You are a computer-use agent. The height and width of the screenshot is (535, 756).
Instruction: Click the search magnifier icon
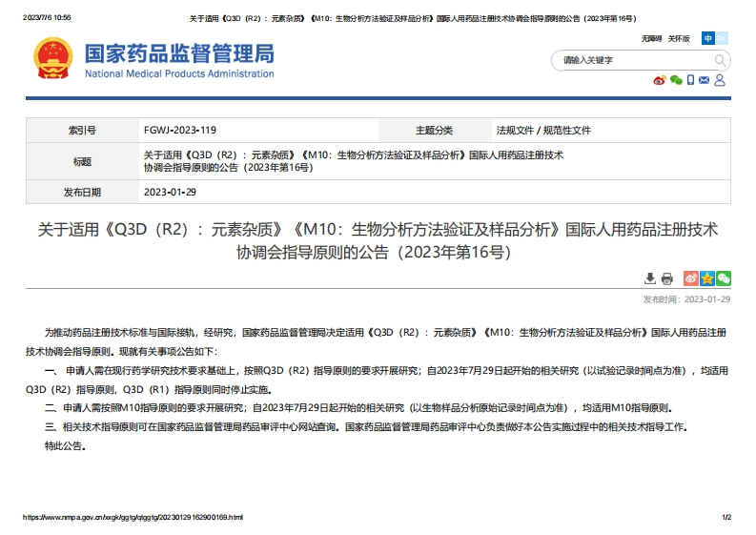tap(721, 60)
